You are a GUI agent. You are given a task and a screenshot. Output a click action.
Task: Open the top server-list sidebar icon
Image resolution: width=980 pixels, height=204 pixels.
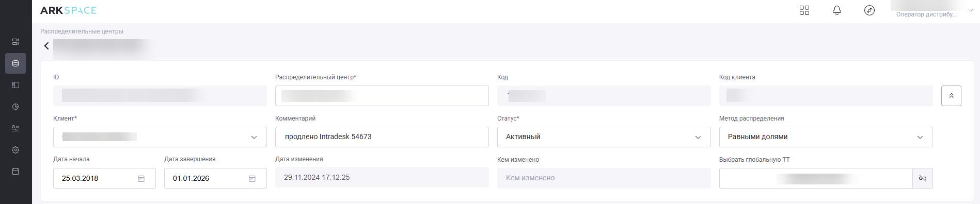[15, 42]
